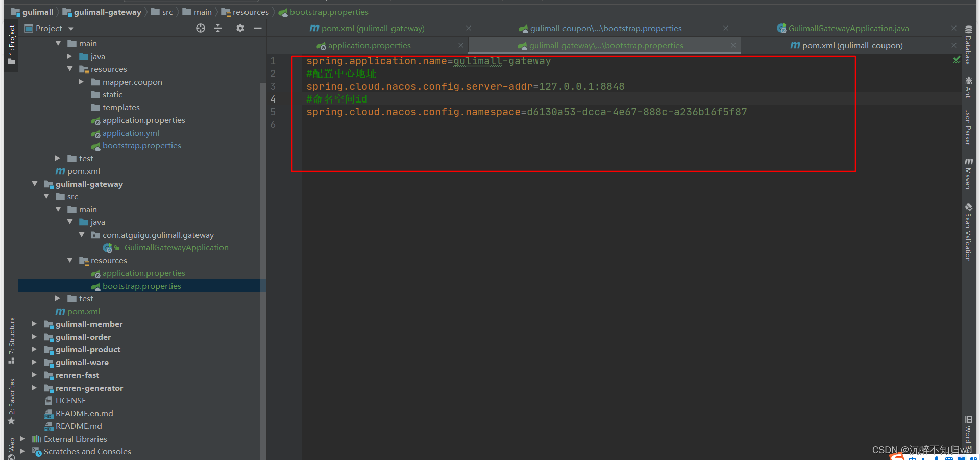This screenshot has width=980, height=460.
Task: Close the pom.xml (gulimall-coupon) tab
Action: pyautogui.click(x=954, y=46)
